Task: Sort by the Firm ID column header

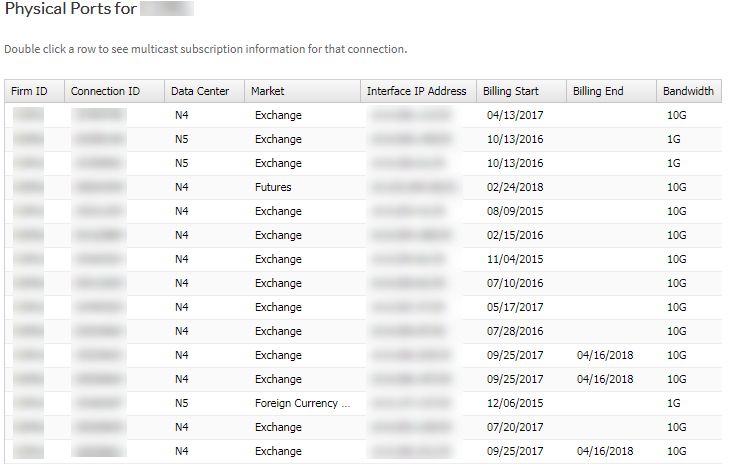Action: click(x=34, y=91)
